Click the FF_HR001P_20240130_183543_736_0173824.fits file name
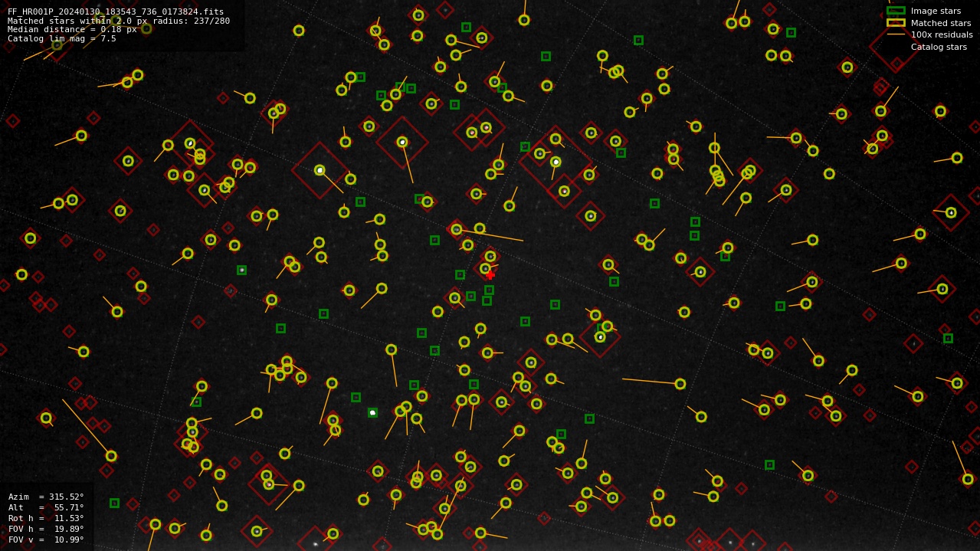 [x=116, y=12]
